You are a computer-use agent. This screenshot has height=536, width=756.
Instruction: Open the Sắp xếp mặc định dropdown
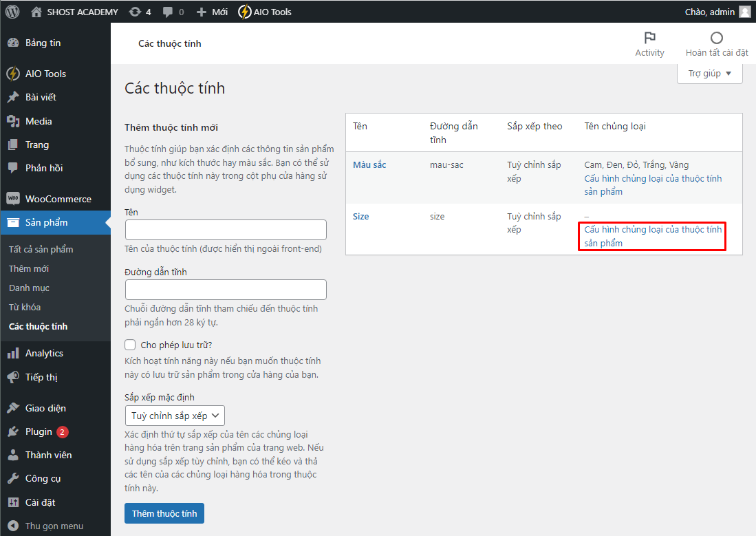[x=175, y=415]
